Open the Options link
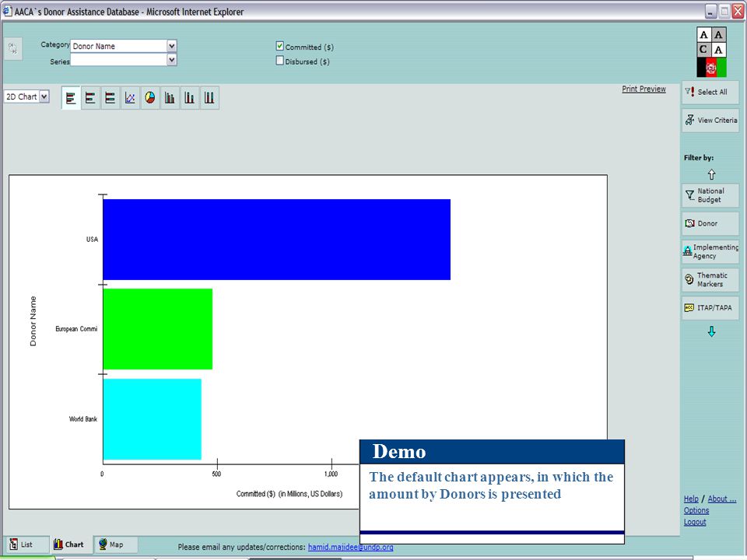Viewport: 747px width, 560px height. pos(696,510)
